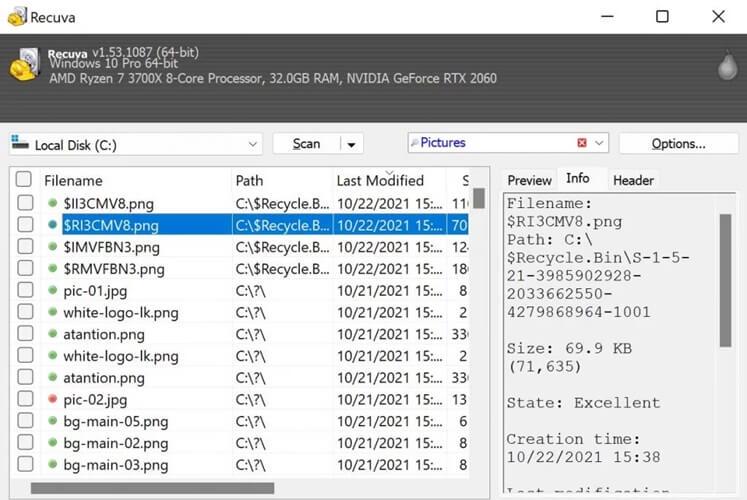The width and height of the screenshot is (747, 500).
Task: Click the 'State: Excellent' text in Info
Action: pyautogui.click(x=583, y=403)
